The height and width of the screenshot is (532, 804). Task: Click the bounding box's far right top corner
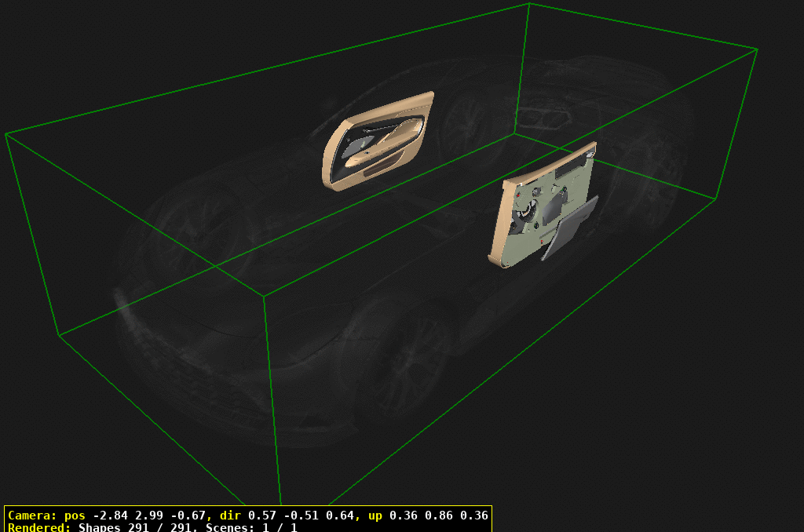(x=757, y=49)
